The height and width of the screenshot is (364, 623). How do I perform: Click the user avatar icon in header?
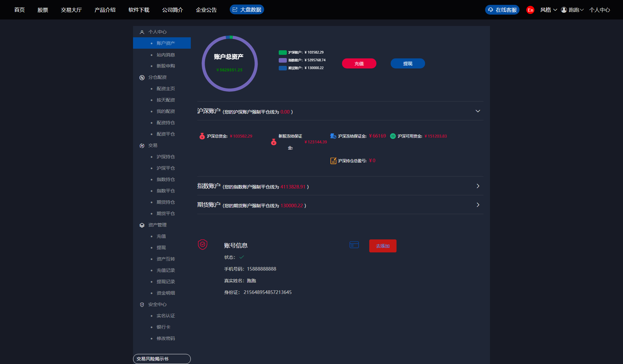(564, 10)
